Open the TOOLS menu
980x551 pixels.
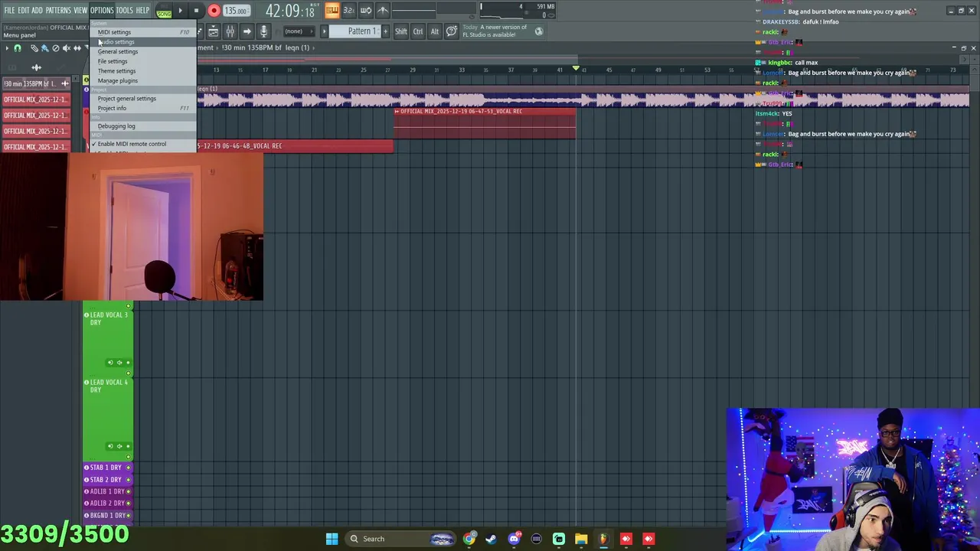click(x=124, y=10)
